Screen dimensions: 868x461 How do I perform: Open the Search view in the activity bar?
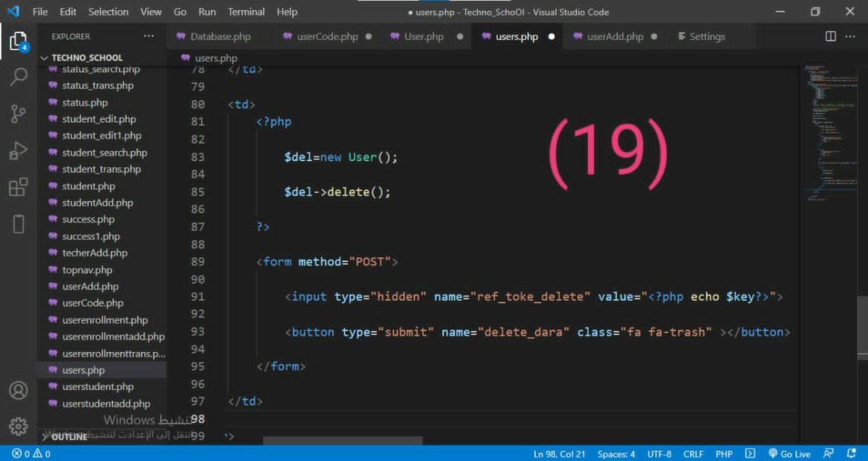[18, 77]
